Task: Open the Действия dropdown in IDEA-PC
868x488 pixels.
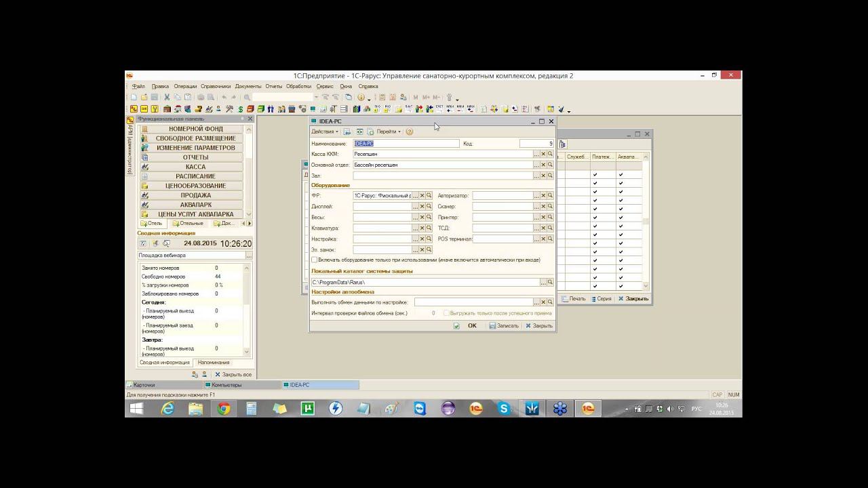Action: (325, 131)
